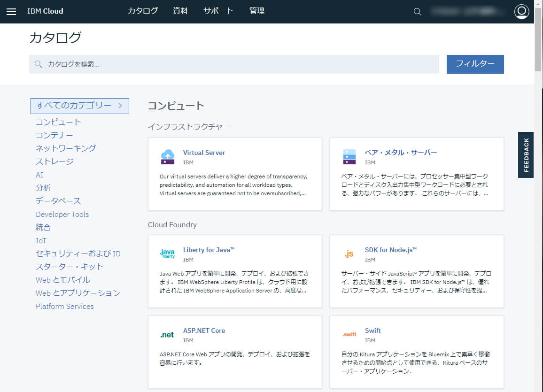
Task: Select セキュリティーおよび ID category
Action: (78, 254)
